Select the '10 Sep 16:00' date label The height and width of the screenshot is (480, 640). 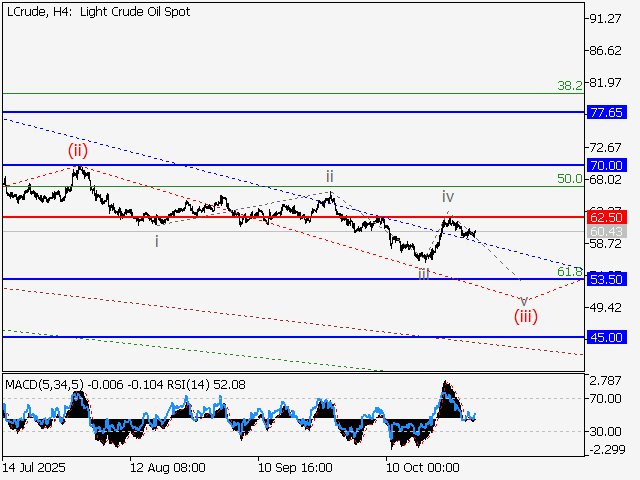(x=293, y=467)
